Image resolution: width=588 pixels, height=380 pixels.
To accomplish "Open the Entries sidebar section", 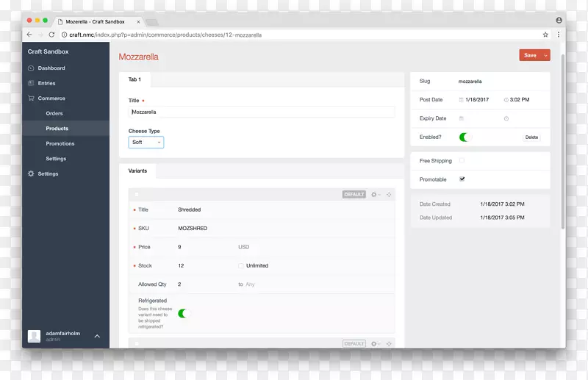I will [46, 83].
